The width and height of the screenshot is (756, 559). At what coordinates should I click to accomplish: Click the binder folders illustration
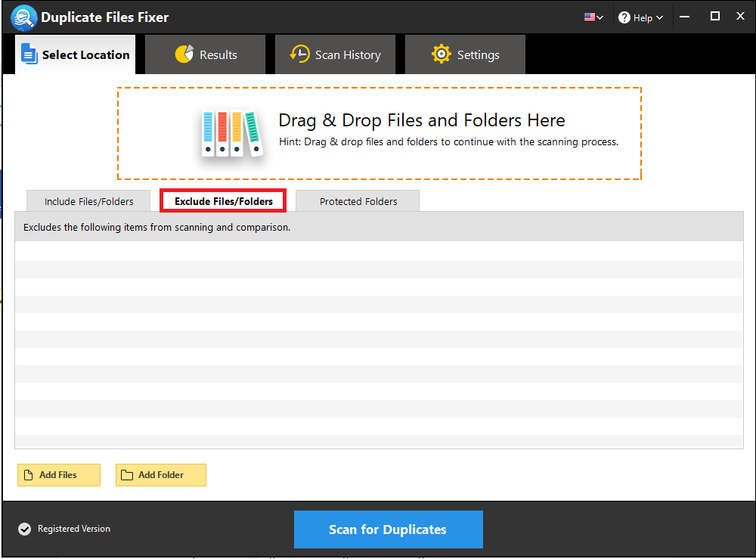tap(232, 132)
